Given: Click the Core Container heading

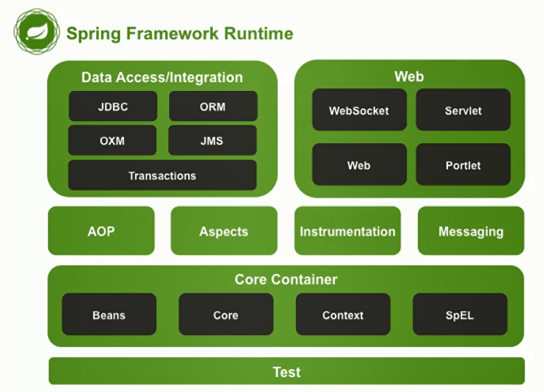Looking at the screenshot, I should click(x=286, y=280).
